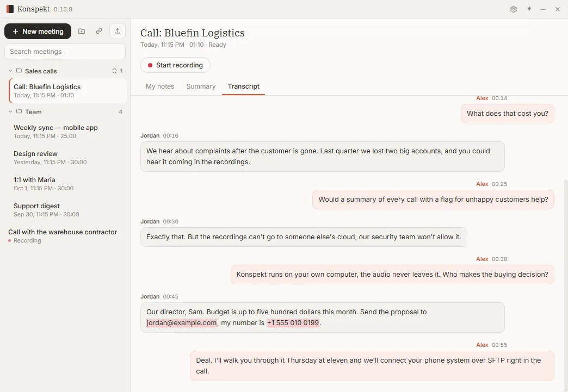The image size is (568, 392).
Task: Click the 'Today, 11:15 PM · 01:10 · Ready' status line
Action: 183,45
